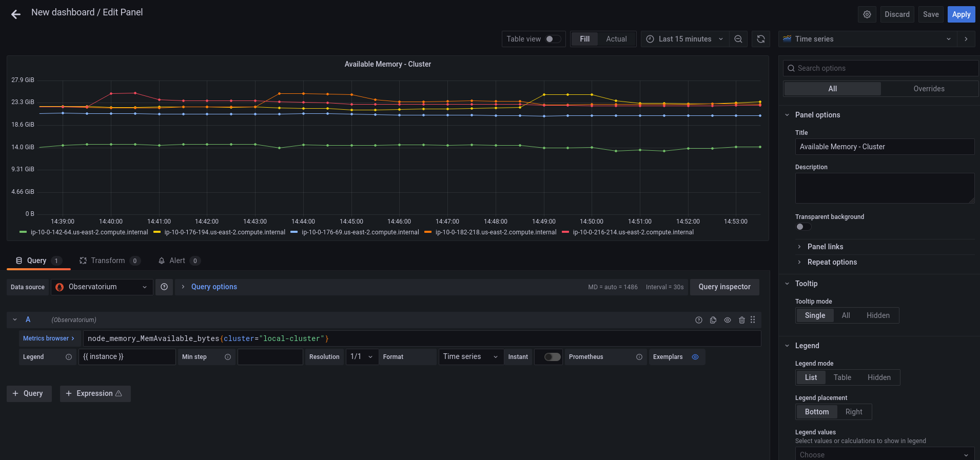Open Legend values Choose dropdown
980x460 pixels.
[885, 454]
